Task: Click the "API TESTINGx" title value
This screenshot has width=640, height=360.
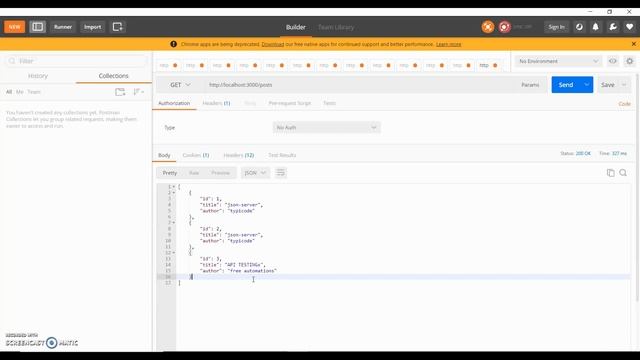Action: [x=244, y=264]
